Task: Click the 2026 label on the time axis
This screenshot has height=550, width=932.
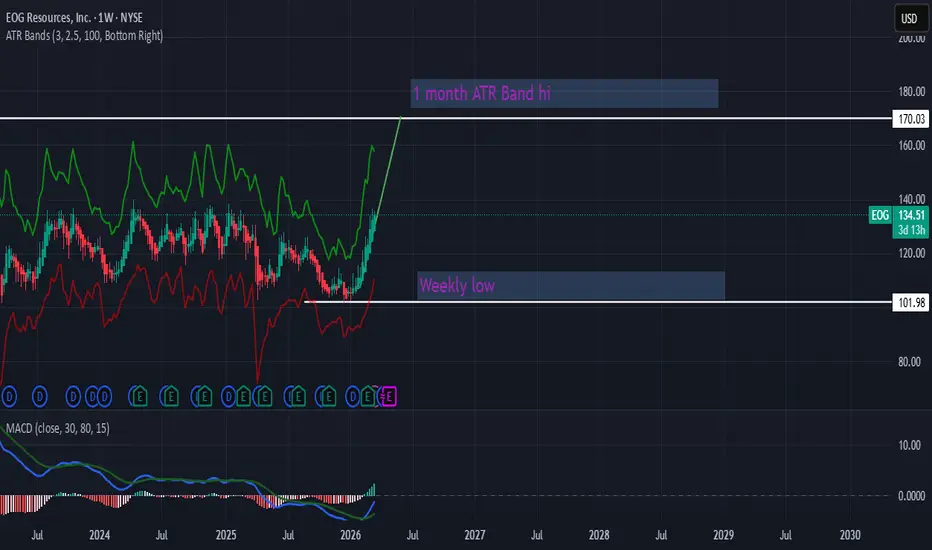Action: (x=351, y=535)
